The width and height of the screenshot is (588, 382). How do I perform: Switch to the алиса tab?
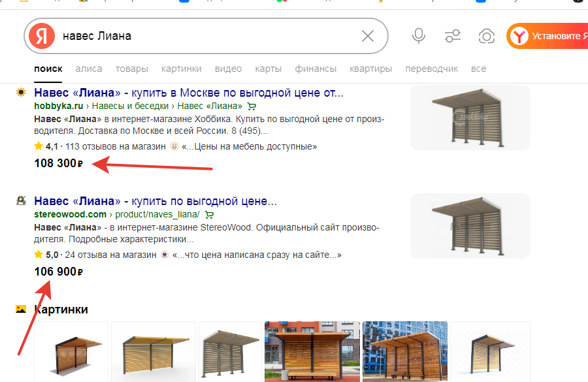(88, 69)
